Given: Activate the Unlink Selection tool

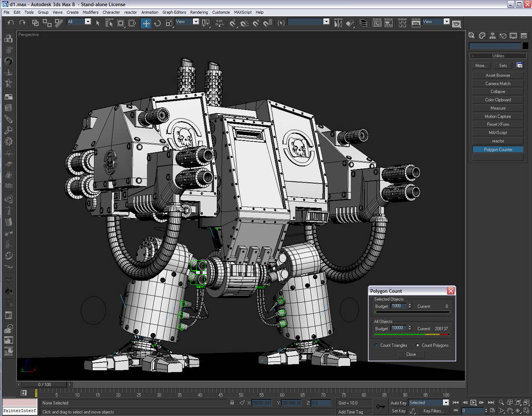Looking at the screenshot, I should [x=47, y=23].
